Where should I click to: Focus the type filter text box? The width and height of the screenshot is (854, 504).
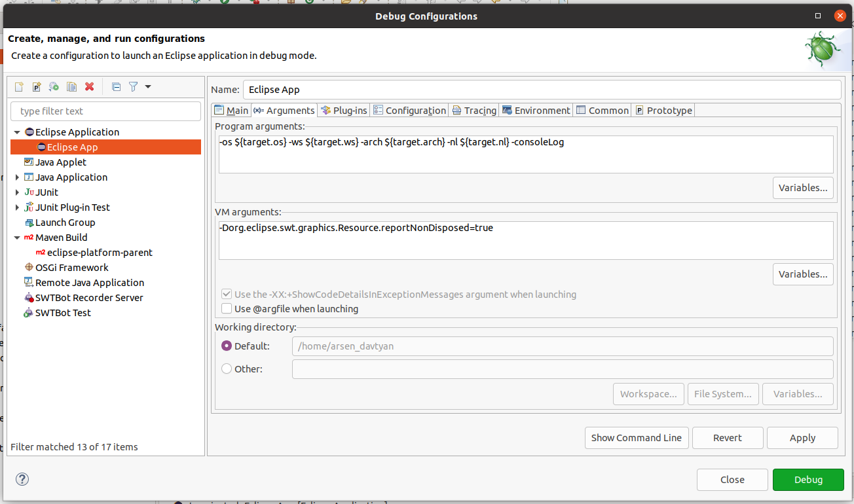point(105,111)
